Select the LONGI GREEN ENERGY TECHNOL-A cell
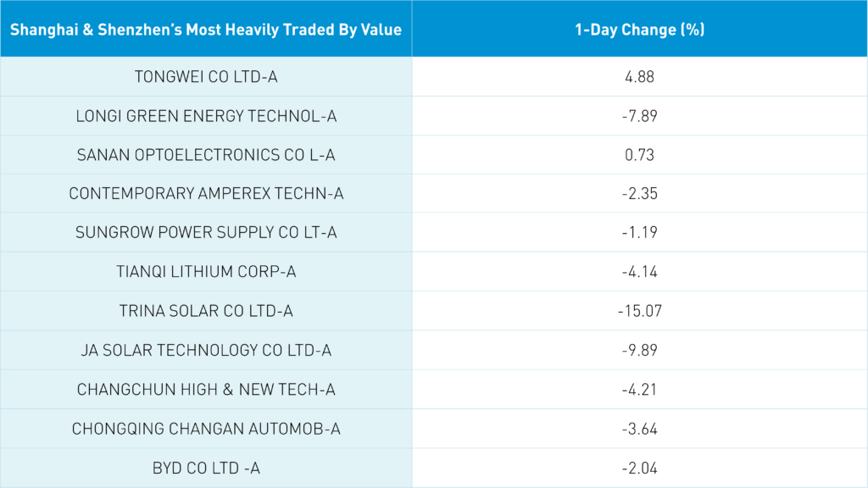The width and height of the screenshot is (868, 488). pyautogui.click(x=206, y=116)
